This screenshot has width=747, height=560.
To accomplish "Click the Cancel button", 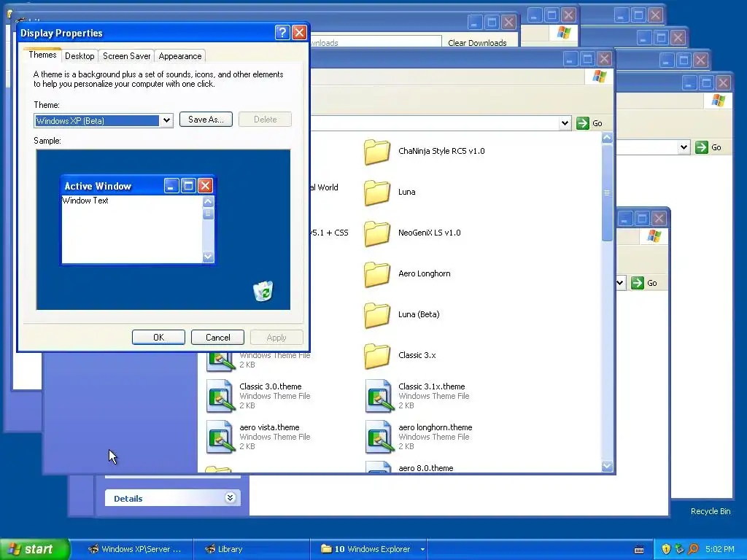I will (x=217, y=337).
